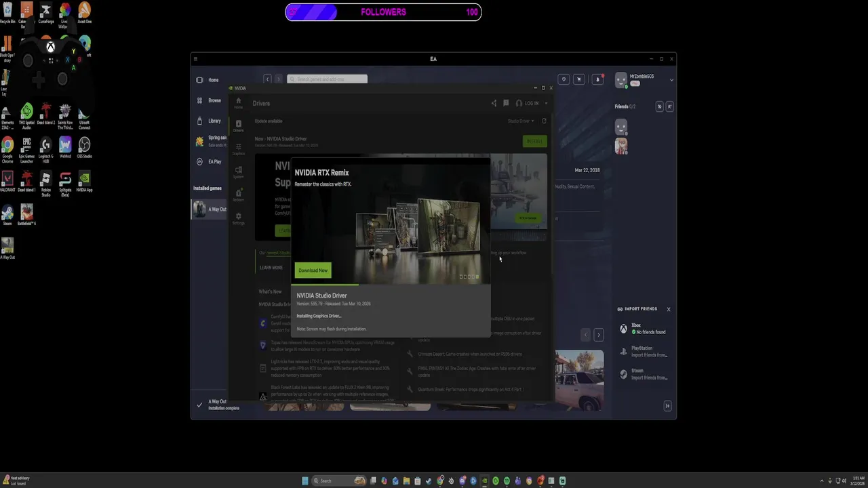Open the EA wishlist heart icon
The image size is (868, 488).
[x=564, y=79]
